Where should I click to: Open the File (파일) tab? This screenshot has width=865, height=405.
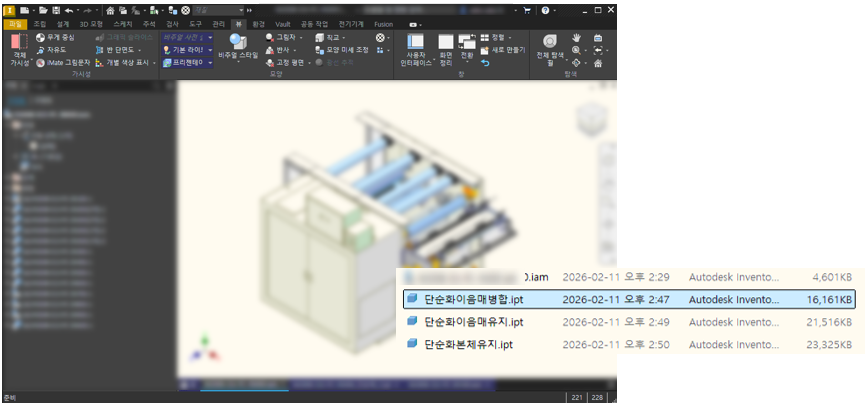[x=15, y=23]
